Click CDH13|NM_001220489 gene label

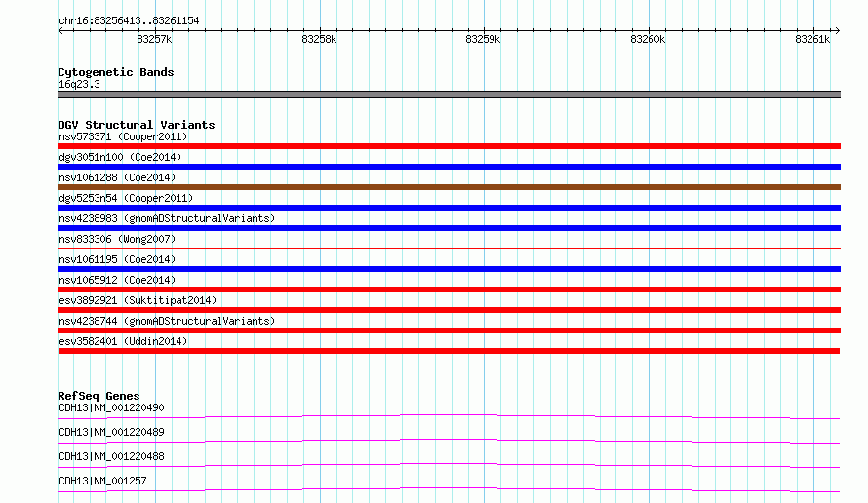pyautogui.click(x=111, y=432)
